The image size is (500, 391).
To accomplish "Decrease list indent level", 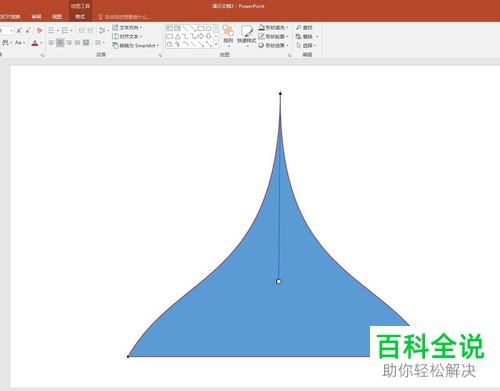I will click(81, 31).
